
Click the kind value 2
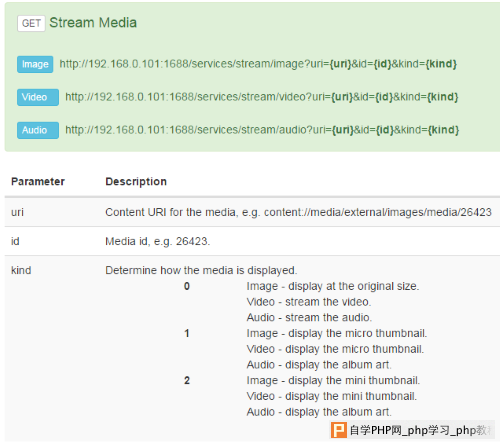click(187, 380)
